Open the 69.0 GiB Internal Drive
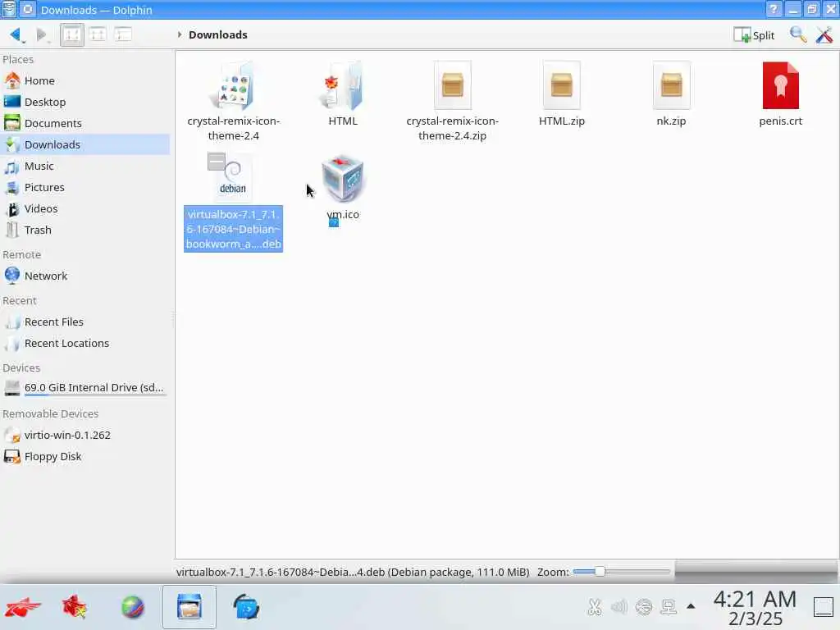This screenshot has height=630, width=840. 85,388
